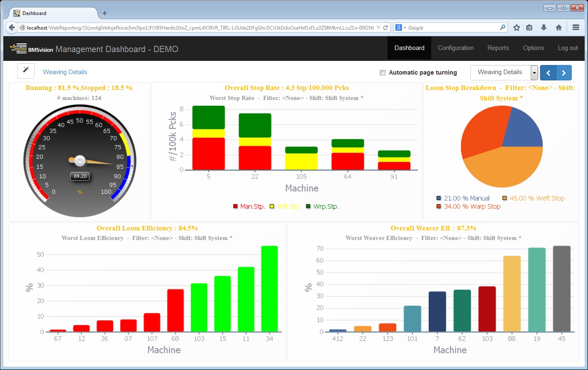The width and height of the screenshot is (588, 370).
Task: Select the Dashboard nav item
Action: (x=410, y=48)
